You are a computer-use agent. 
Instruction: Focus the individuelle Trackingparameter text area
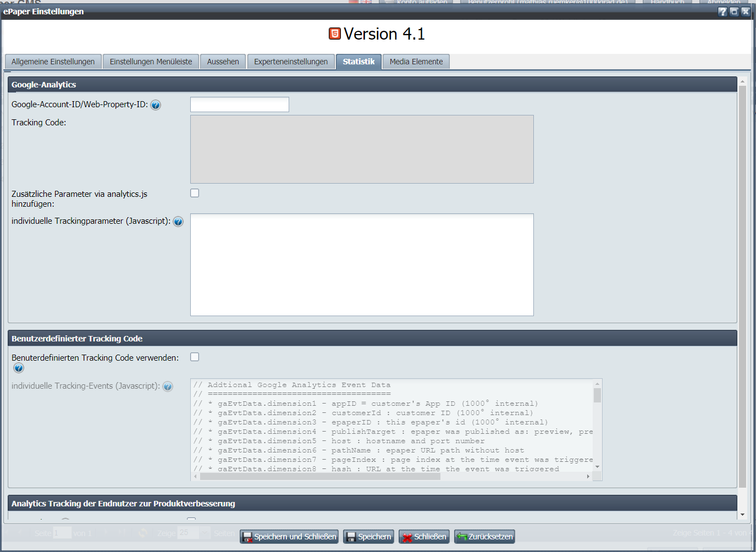click(362, 264)
